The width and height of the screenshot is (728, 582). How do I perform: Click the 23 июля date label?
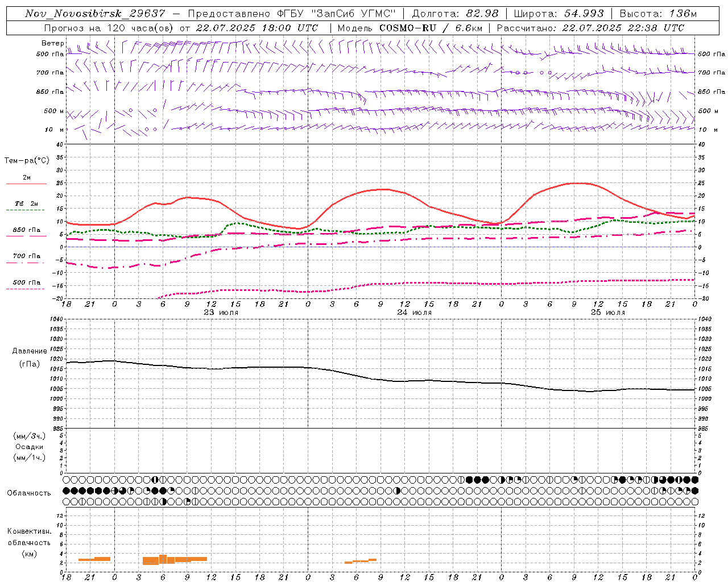221,313
